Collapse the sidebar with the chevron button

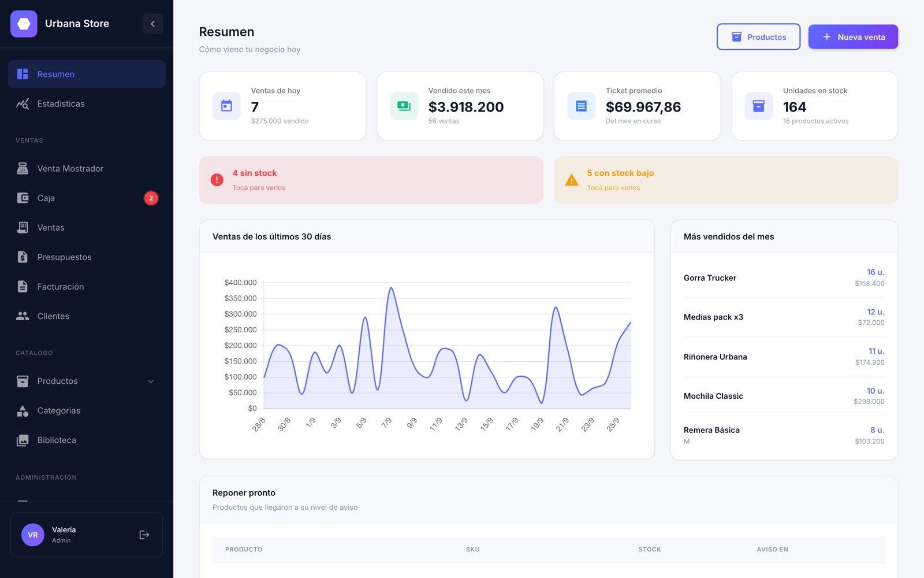[152, 24]
